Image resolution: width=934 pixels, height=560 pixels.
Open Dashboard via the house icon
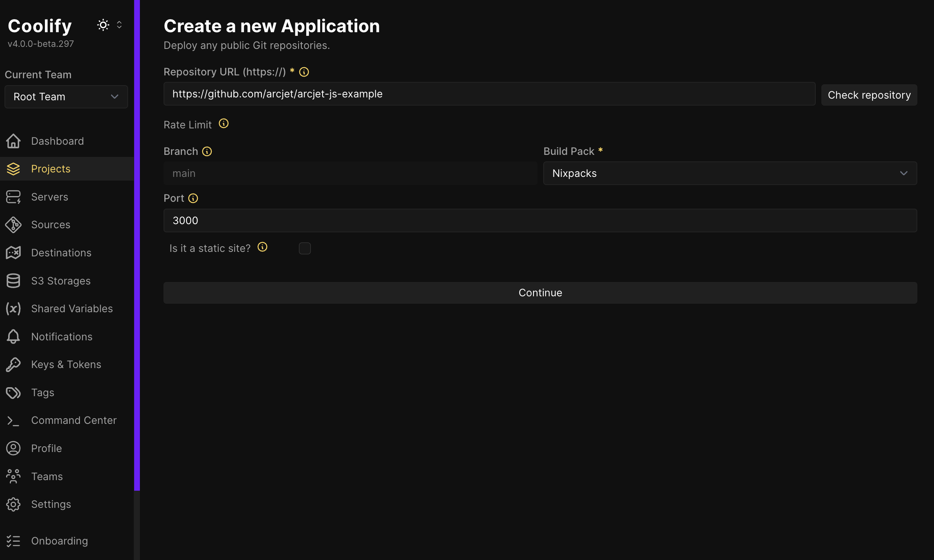(13, 141)
